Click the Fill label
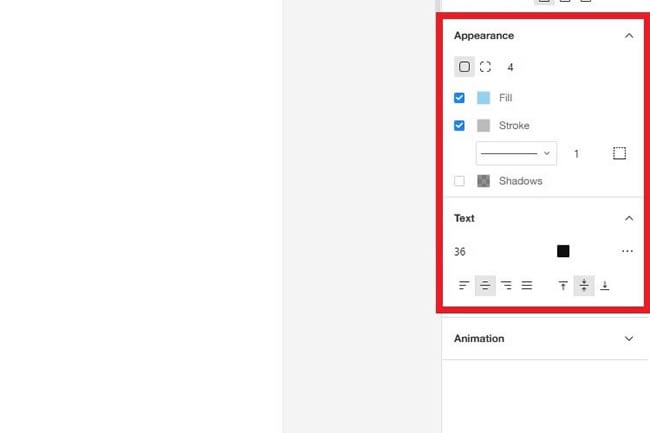The width and height of the screenshot is (650, 433). tap(505, 98)
